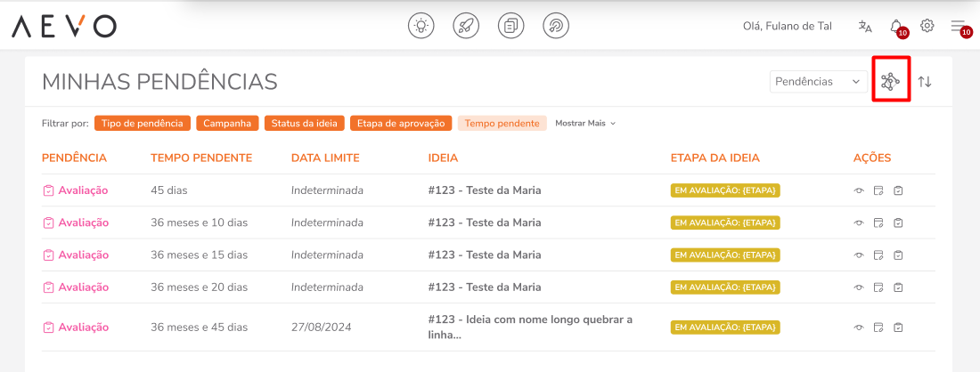This screenshot has height=372, width=980.
Task: Open the spiral target icon in top navigation
Action: [556, 26]
